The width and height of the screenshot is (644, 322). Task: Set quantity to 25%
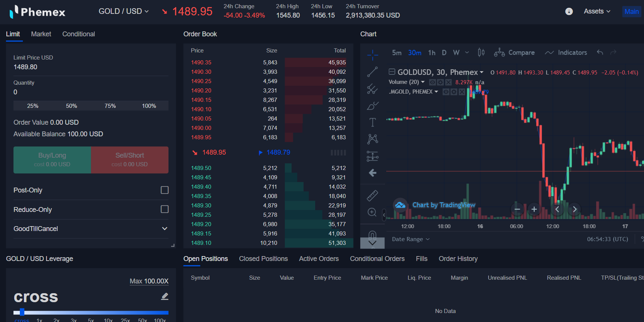click(33, 106)
